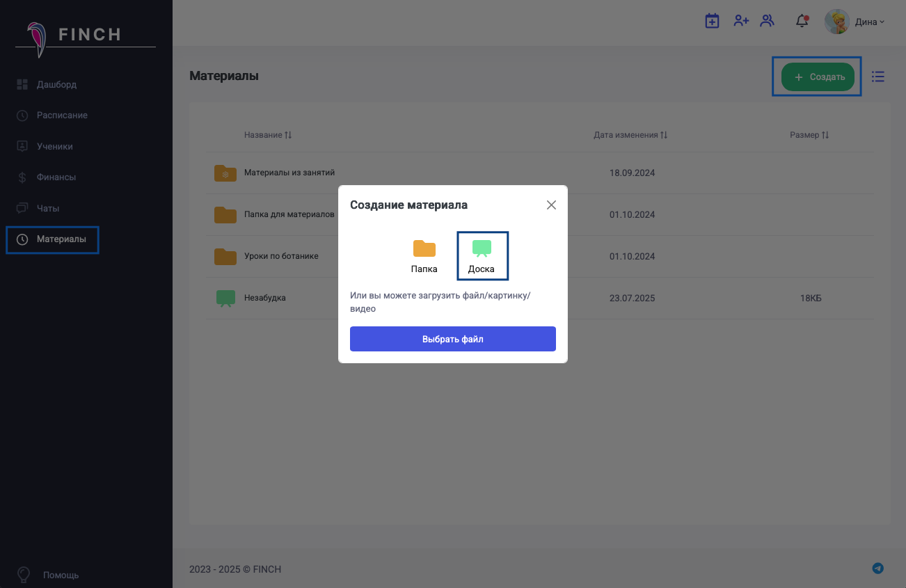Select the Доска board icon in dialog
906x588 pixels.
tap(482, 255)
